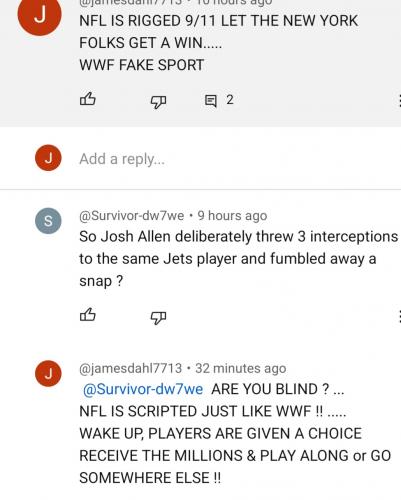
Task: Dislike the NFL IS RIGGED comment
Action: [158, 102]
